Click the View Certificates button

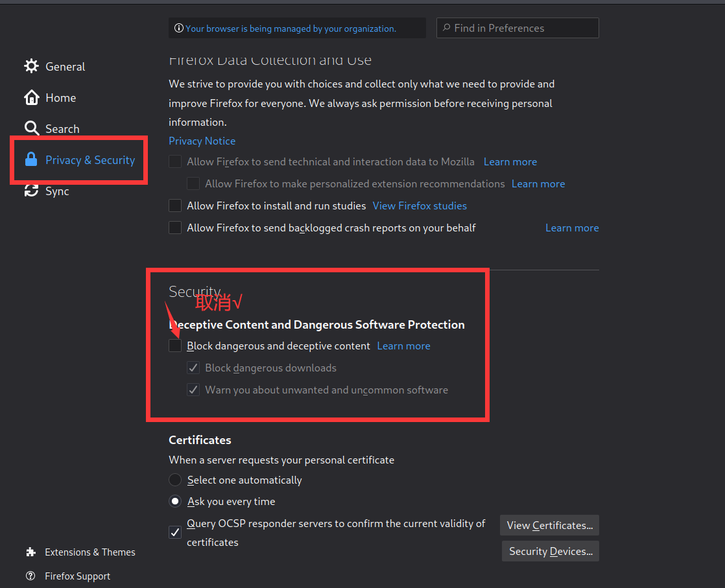(549, 525)
